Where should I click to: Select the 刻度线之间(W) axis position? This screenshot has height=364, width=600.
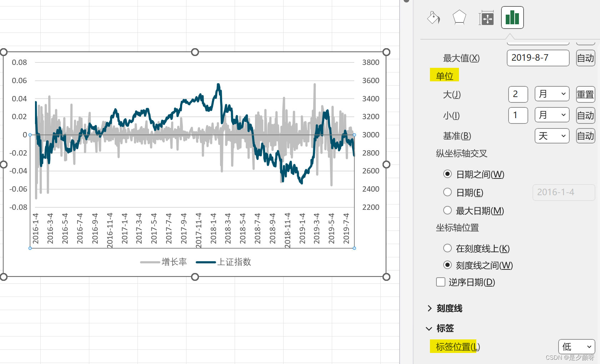pos(447,265)
